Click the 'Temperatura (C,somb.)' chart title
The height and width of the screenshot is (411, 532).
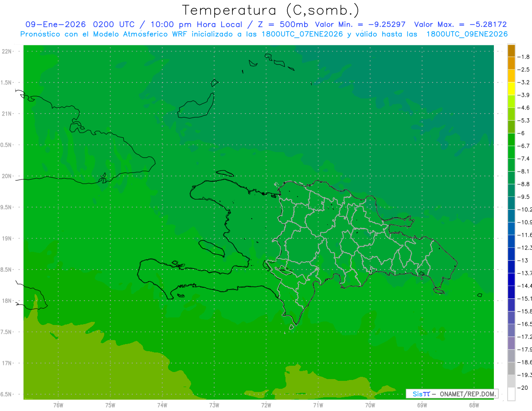click(x=271, y=10)
